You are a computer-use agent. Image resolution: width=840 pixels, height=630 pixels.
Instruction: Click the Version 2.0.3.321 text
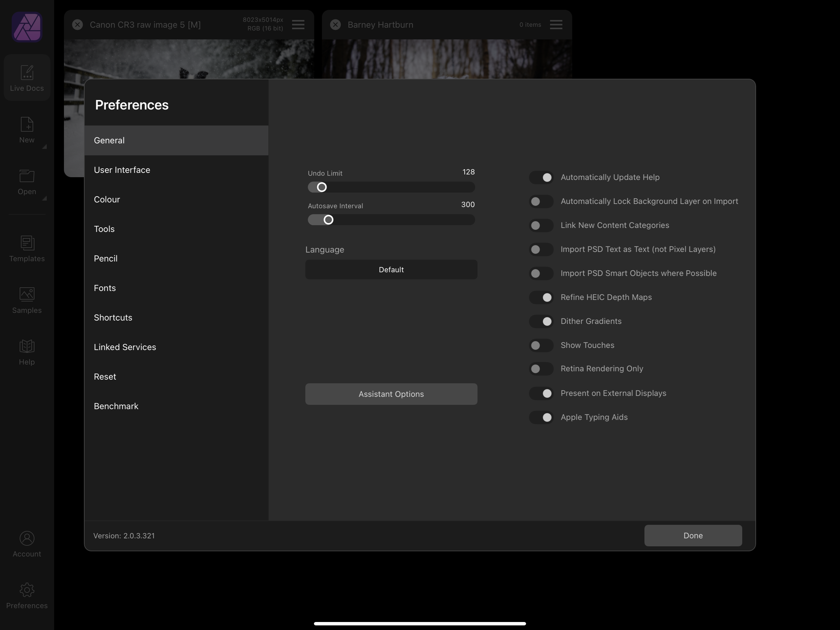pos(124,536)
